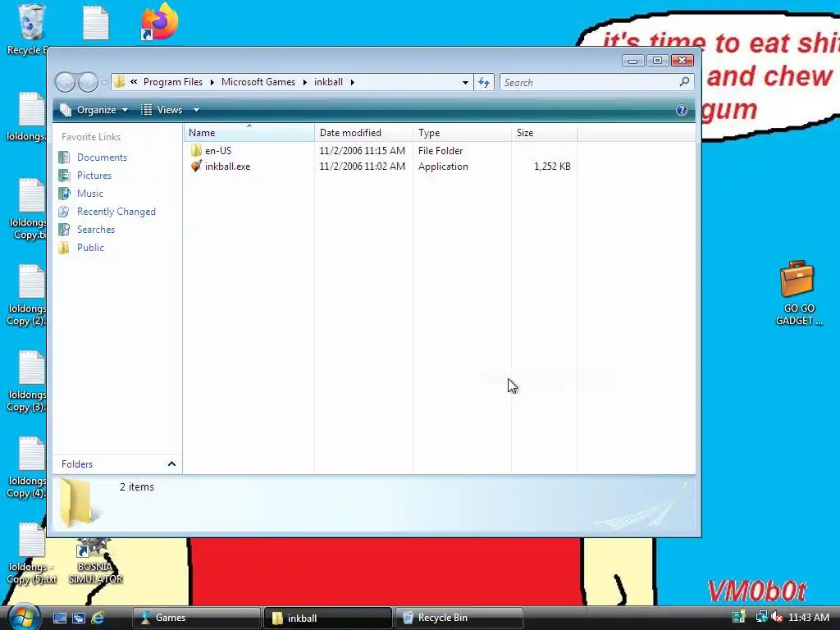The image size is (840, 630).
Task: Open Public favorite link
Action: coord(90,248)
